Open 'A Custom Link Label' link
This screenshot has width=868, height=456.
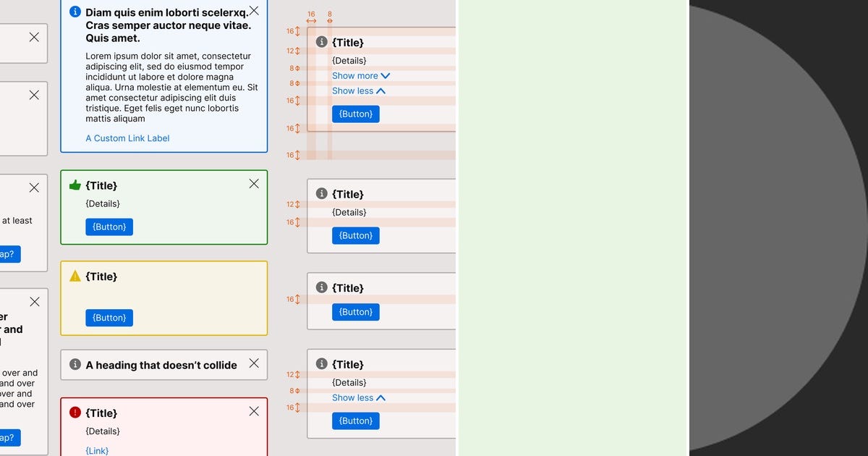click(x=127, y=138)
